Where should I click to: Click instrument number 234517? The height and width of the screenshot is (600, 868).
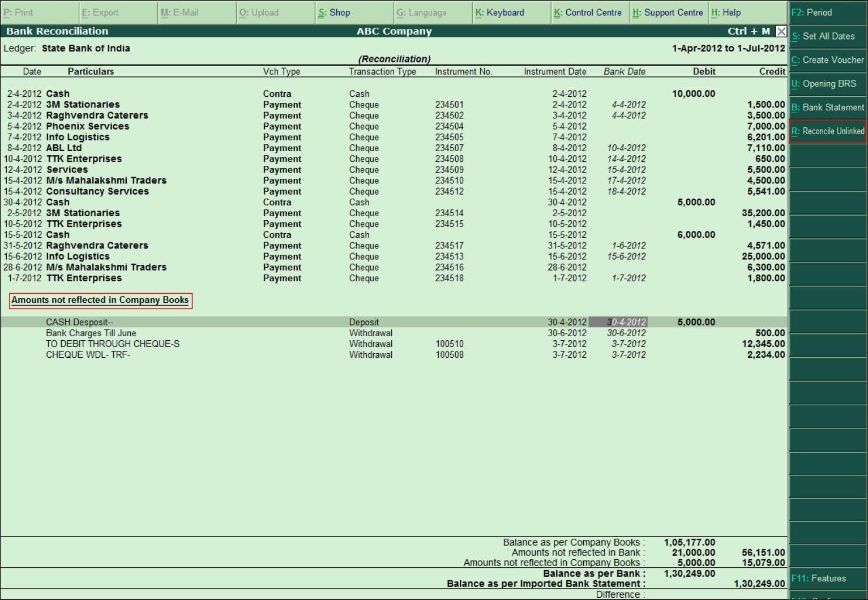(450, 246)
